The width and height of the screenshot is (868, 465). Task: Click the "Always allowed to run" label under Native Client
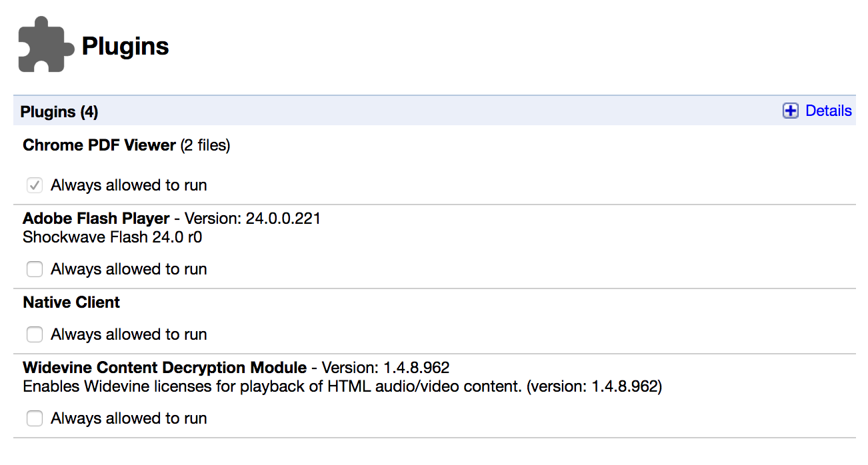tap(129, 334)
